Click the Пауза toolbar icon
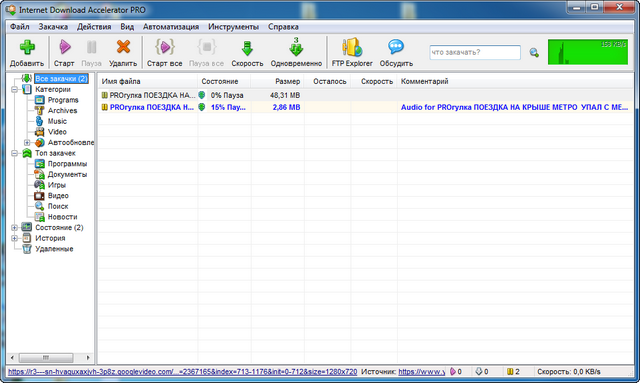The width and height of the screenshot is (640, 383). click(91, 47)
